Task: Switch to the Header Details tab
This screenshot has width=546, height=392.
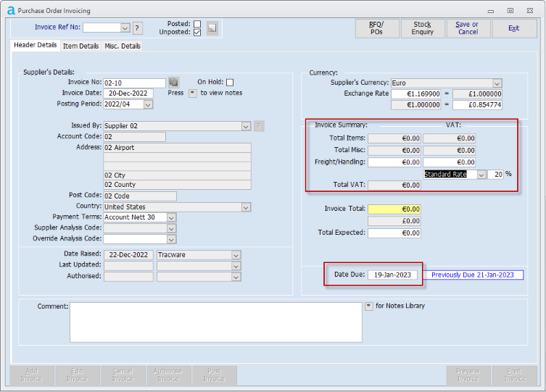Action: [x=36, y=45]
